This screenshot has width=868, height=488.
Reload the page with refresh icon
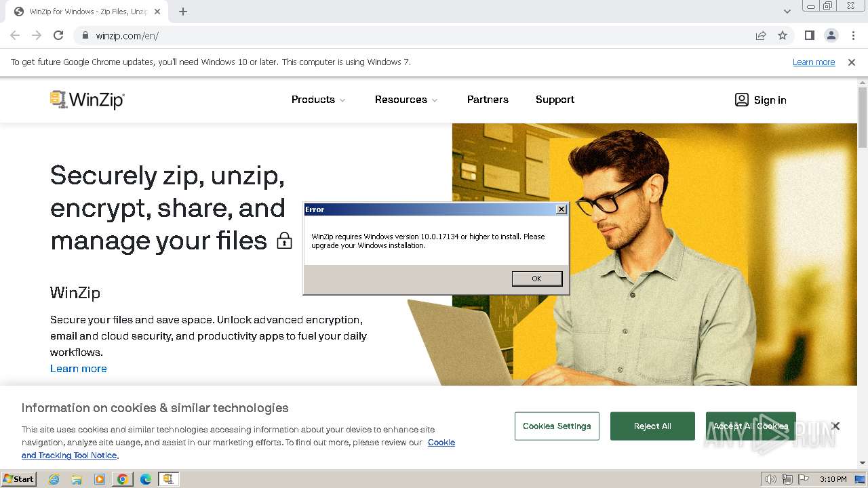pos(58,35)
